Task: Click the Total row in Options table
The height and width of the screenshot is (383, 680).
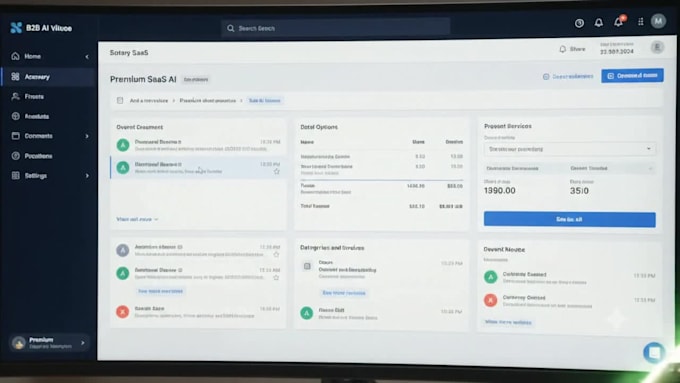Action: [382, 206]
